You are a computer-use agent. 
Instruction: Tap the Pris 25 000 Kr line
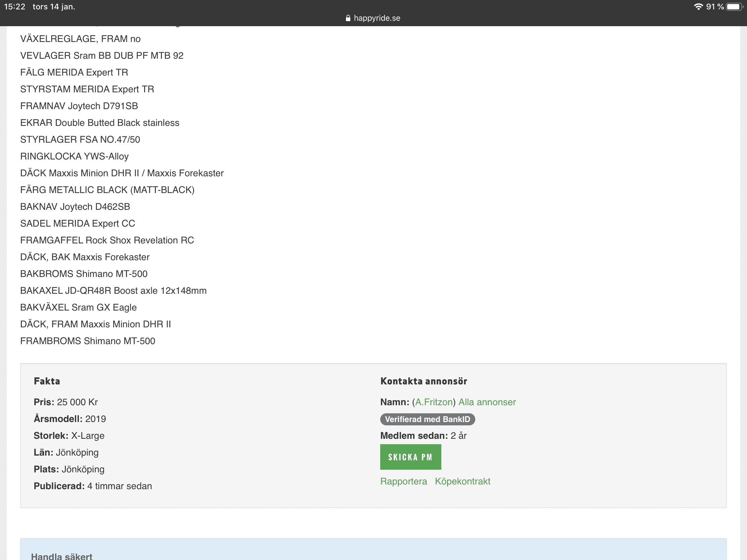tap(65, 402)
